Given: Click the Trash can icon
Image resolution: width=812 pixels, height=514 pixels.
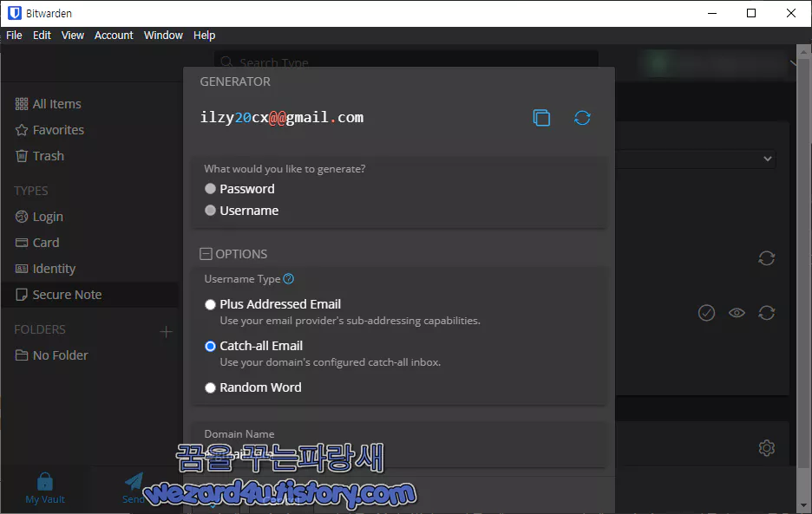Looking at the screenshot, I should [21, 156].
